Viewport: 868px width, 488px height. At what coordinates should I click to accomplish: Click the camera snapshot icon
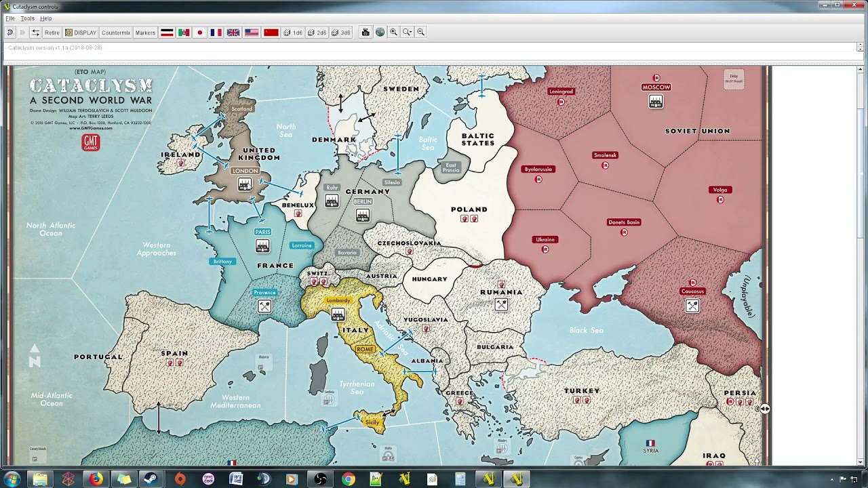pos(366,33)
